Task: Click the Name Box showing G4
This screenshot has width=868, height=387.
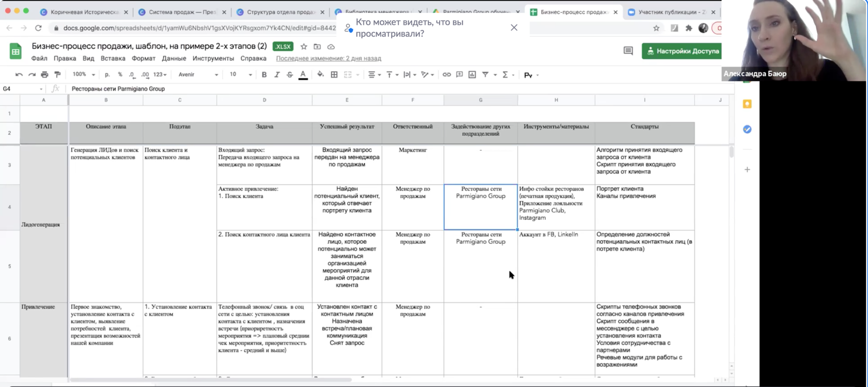Action: click(23, 89)
